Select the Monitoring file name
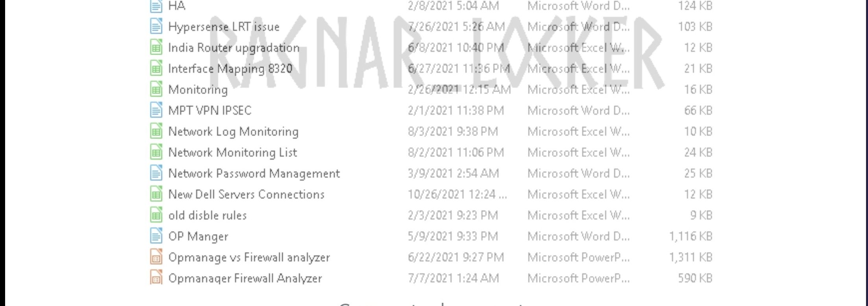The width and height of the screenshot is (868, 306). [198, 90]
